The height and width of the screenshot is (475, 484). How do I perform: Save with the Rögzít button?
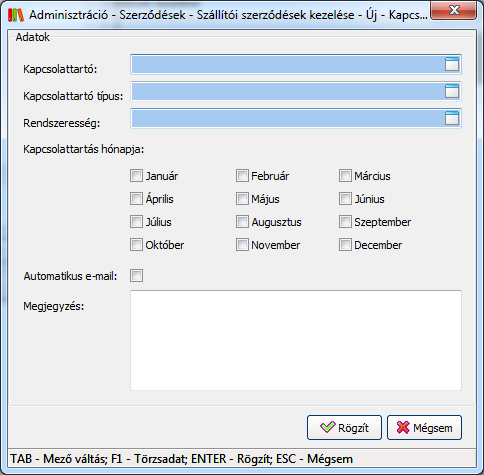344,428
